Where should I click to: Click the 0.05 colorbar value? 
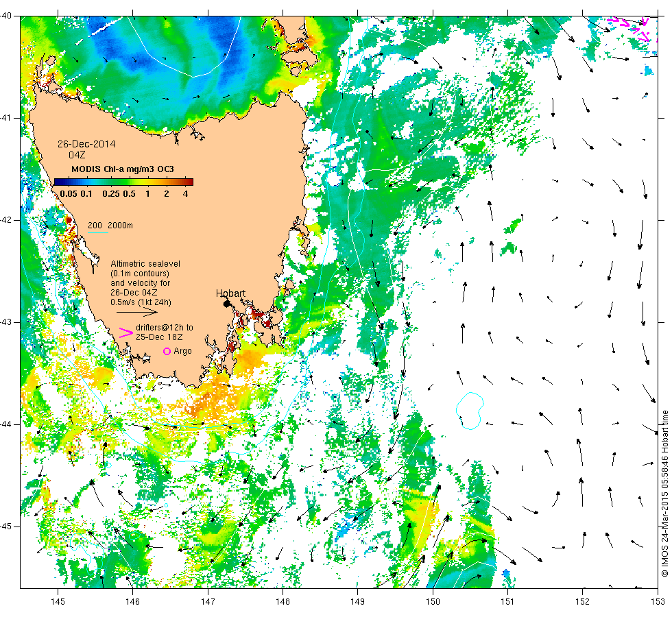pos(69,193)
